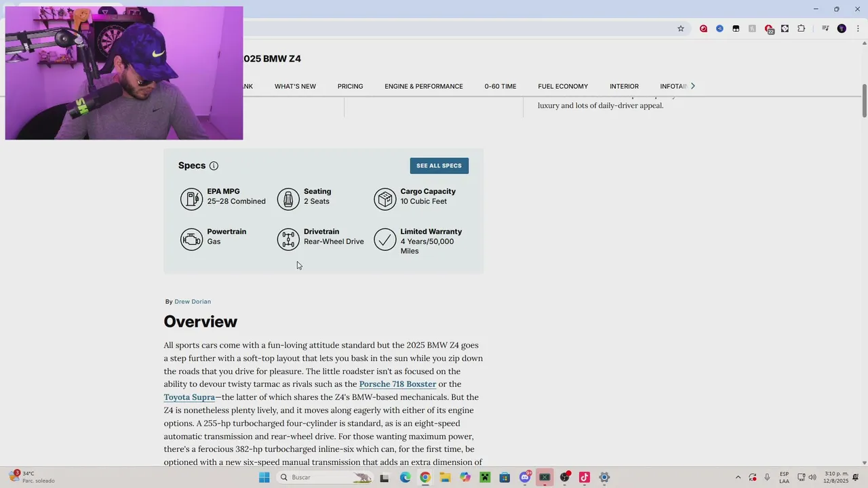868x488 pixels.
Task: Click the See All Specs button
Action: pos(439,165)
